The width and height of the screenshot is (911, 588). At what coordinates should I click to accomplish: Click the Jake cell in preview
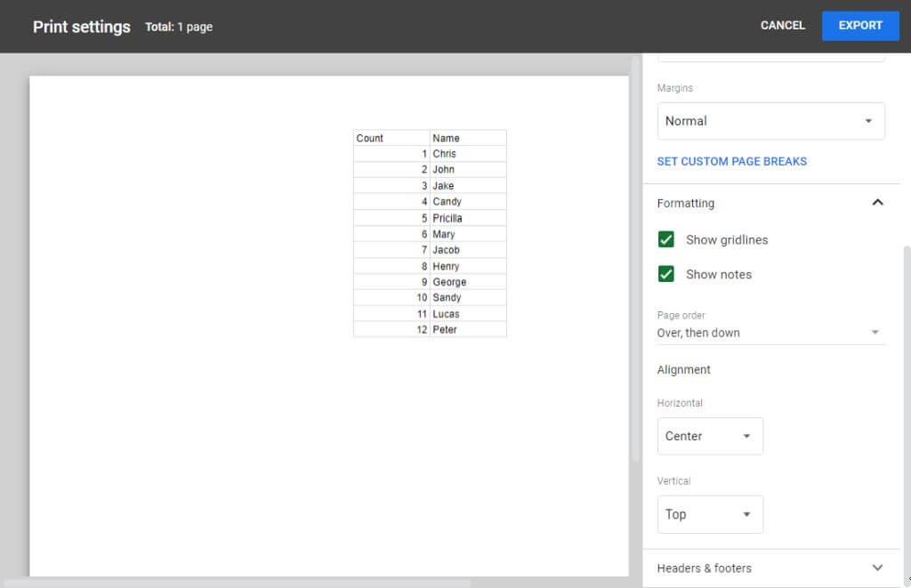point(468,185)
